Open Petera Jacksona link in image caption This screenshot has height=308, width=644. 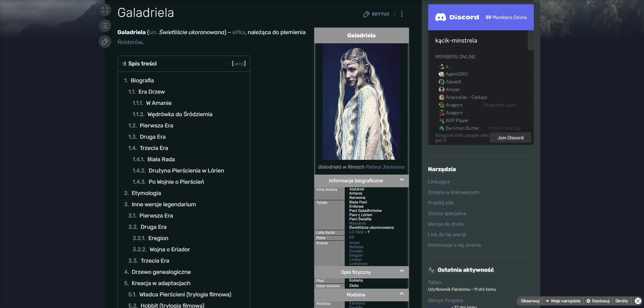point(385,167)
